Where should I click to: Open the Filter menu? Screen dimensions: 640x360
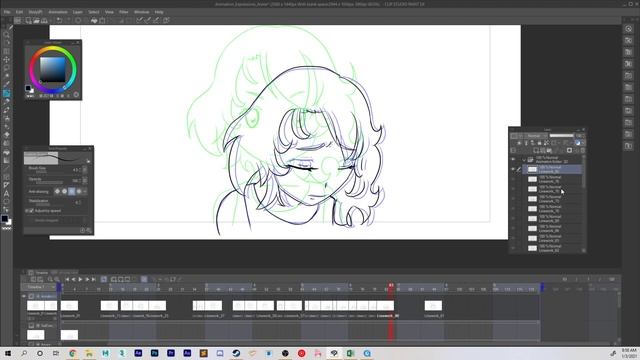[x=124, y=12]
